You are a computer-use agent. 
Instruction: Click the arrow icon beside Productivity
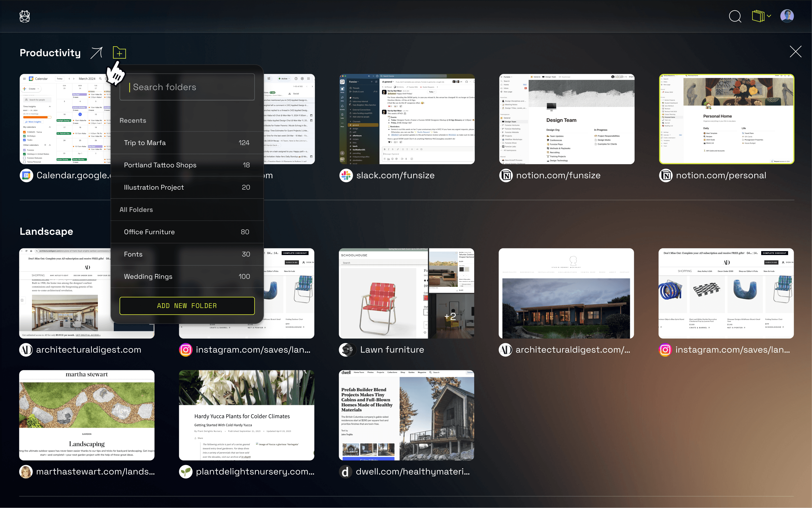pyautogui.click(x=96, y=53)
